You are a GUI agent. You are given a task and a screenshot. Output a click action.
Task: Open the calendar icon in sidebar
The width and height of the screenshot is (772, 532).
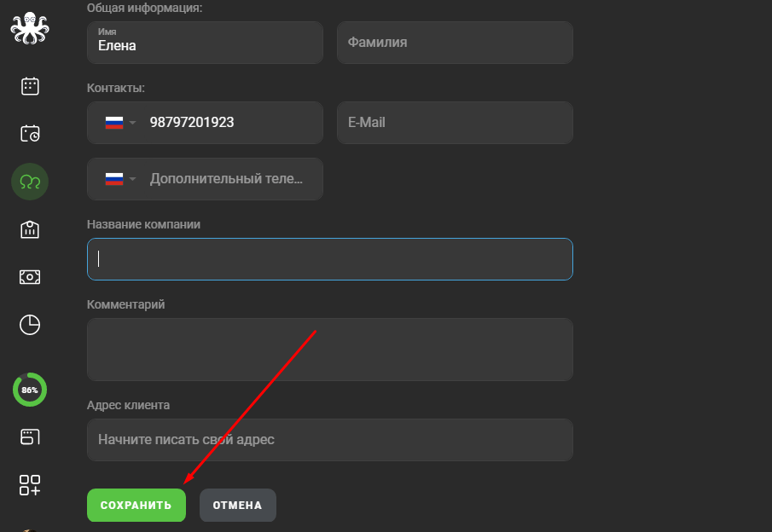(30, 86)
